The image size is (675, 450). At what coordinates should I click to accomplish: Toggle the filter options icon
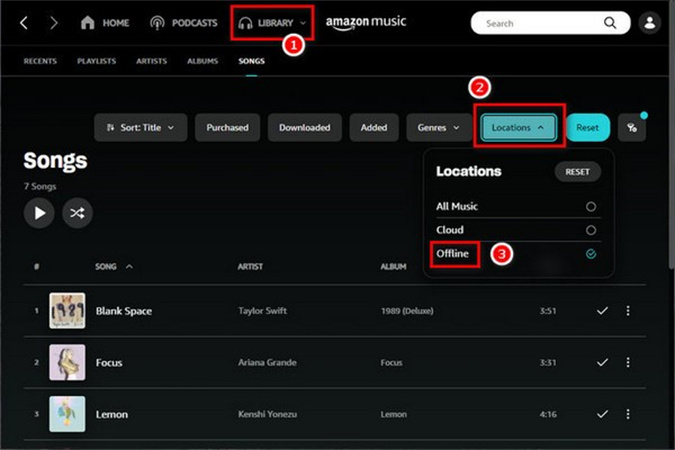pyautogui.click(x=632, y=127)
